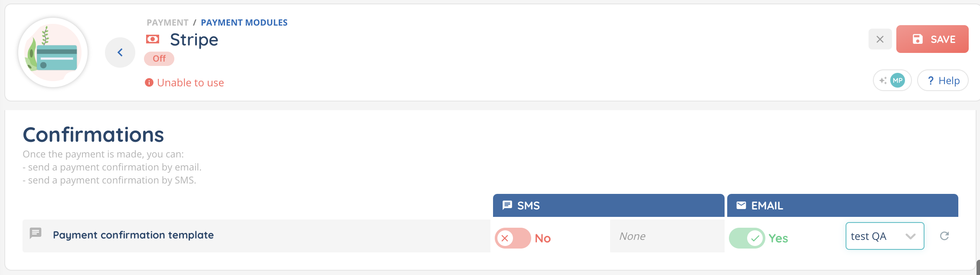Expand the email template chevron arrow

pyautogui.click(x=911, y=236)
